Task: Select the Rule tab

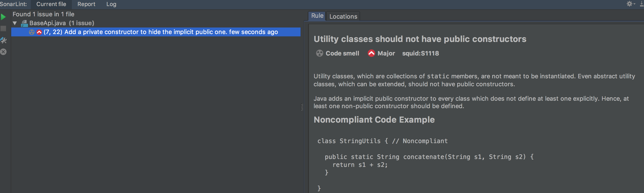Action: pos(317,16)
